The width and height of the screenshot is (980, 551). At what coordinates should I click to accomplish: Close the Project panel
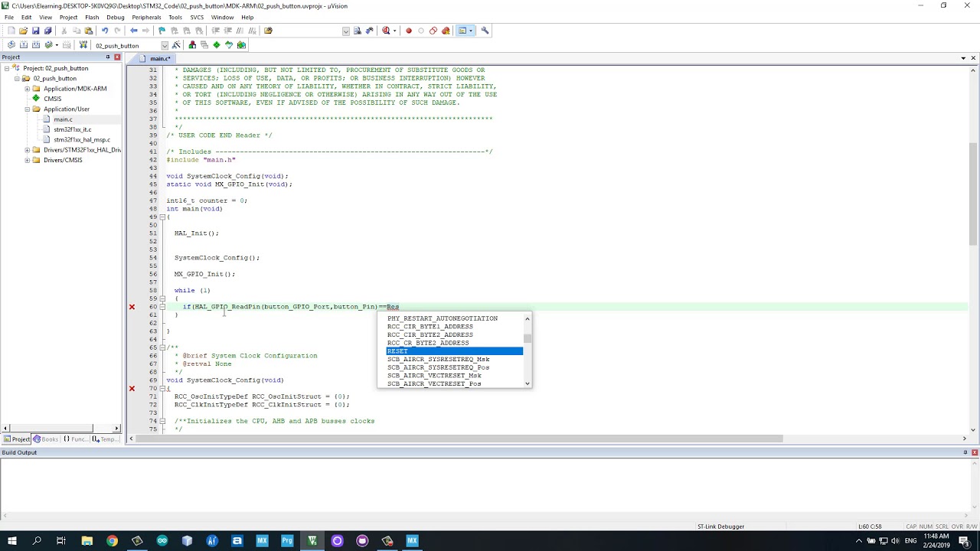click(x=117, y=57)
